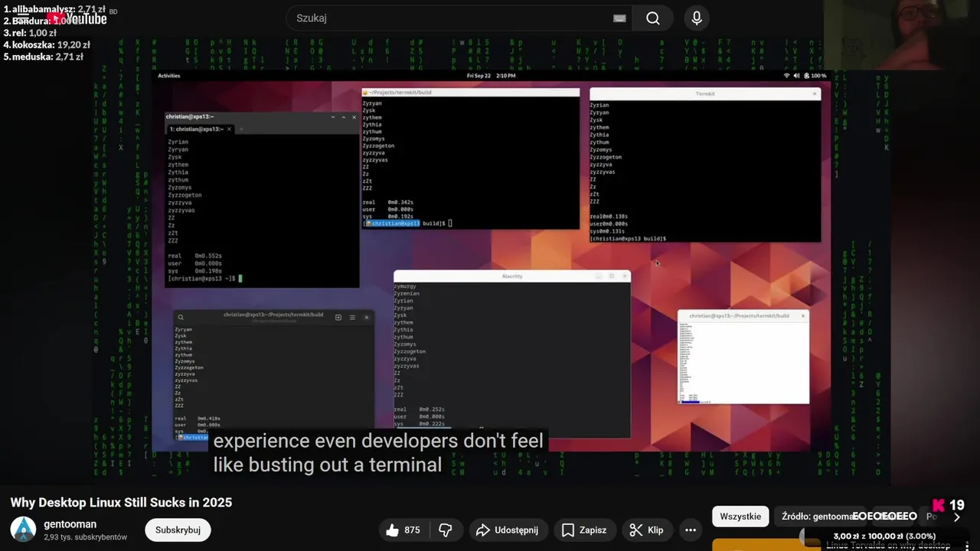Click the title 'Why Desktop Linux Still Sucks in 2025'

coord(121,503)
